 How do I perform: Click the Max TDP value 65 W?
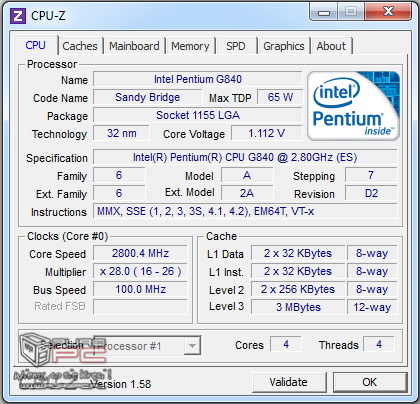point(280,97)
